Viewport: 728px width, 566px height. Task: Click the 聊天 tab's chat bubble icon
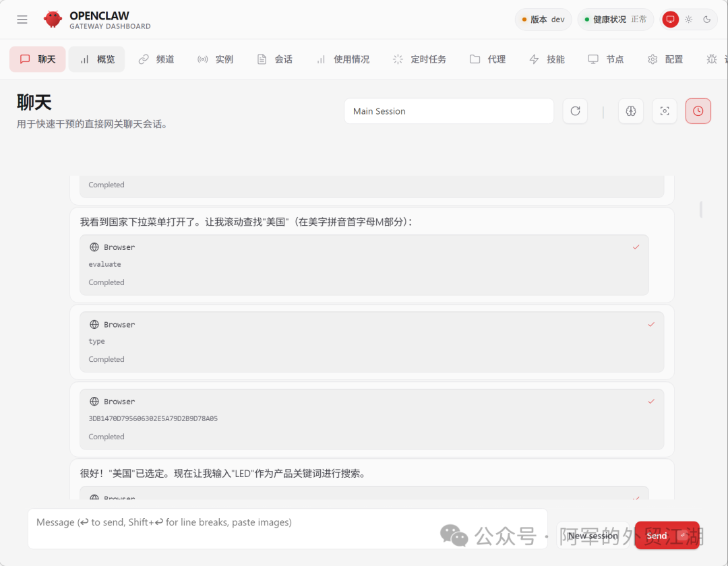tap(26, 59)
